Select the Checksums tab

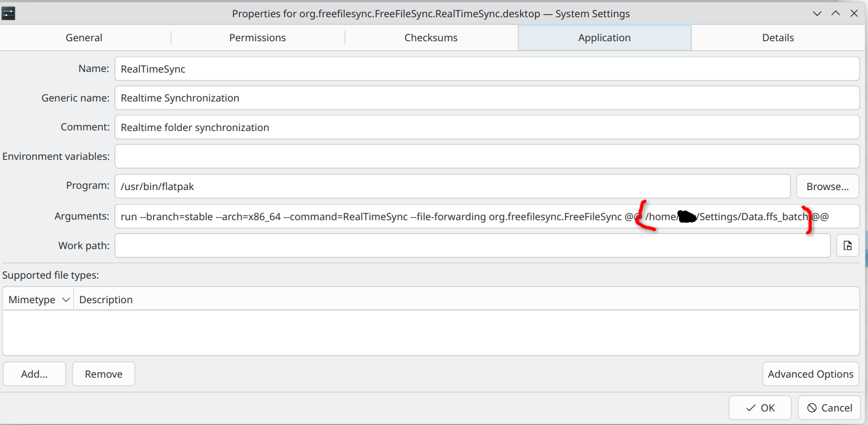pyautogui.click(x=431, y=38)
